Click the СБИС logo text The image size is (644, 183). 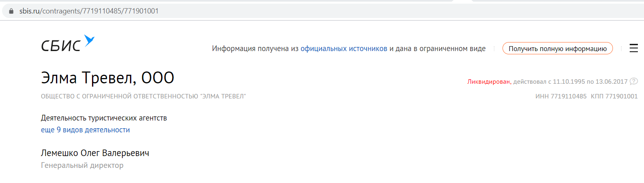(x=61, y=46)
